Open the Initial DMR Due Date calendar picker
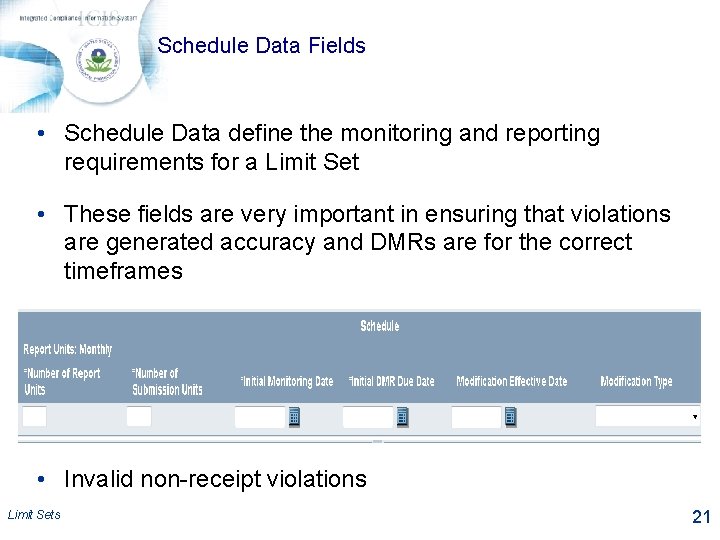Image resolution: width=720 pixels, height=540 pixels. point(402,417)
